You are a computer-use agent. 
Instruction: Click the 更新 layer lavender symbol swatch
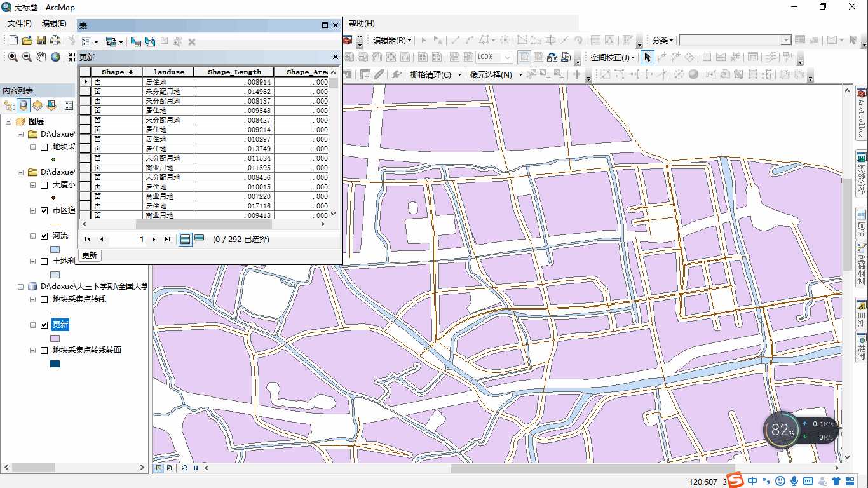point(55,338)
